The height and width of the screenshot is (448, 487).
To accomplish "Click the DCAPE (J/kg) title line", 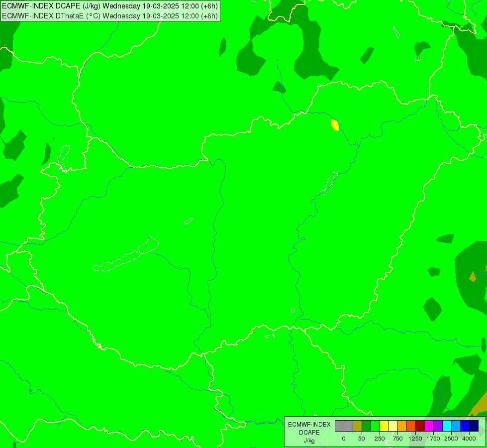I will (x=110, y=6).
